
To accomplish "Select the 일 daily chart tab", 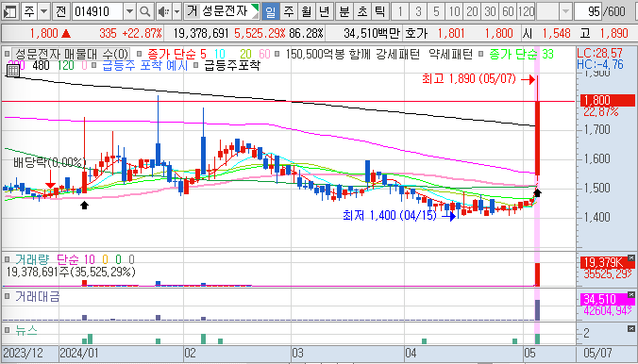I will 271,11.
